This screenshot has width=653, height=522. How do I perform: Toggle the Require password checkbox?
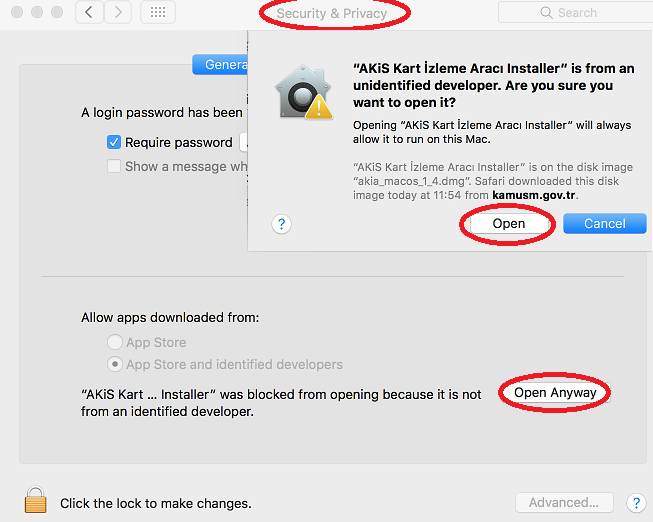pyautogui.click(x=114, y=142)
